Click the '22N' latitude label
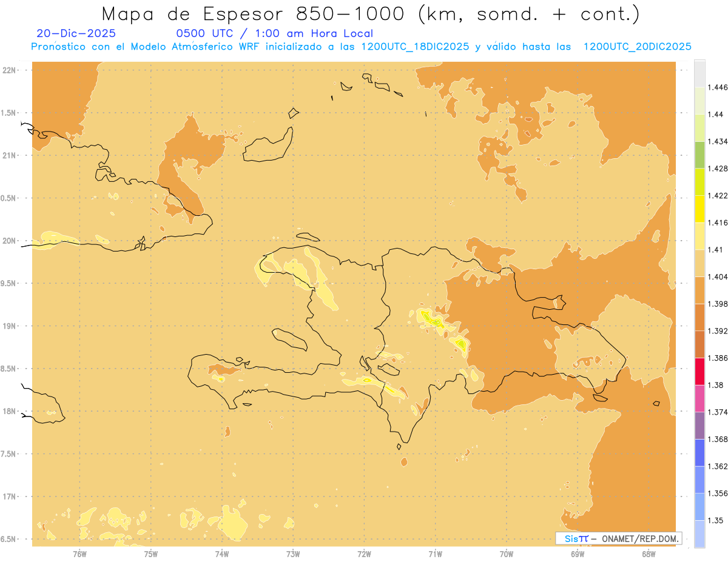728x562 pixels. 10,70
